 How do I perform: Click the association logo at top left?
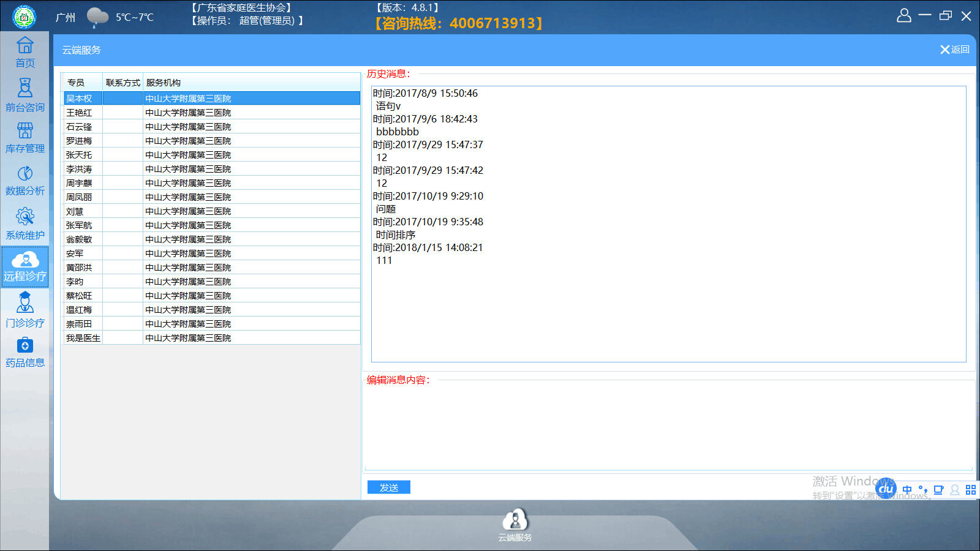(x=24, y=17)
